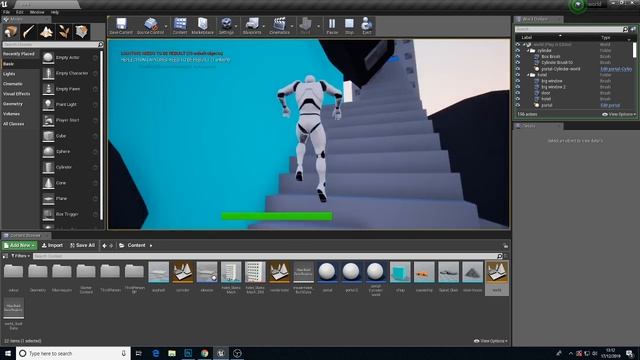The image size is (640, 360).
Task: Pick the Cone placement item
Action: point(70,183)
